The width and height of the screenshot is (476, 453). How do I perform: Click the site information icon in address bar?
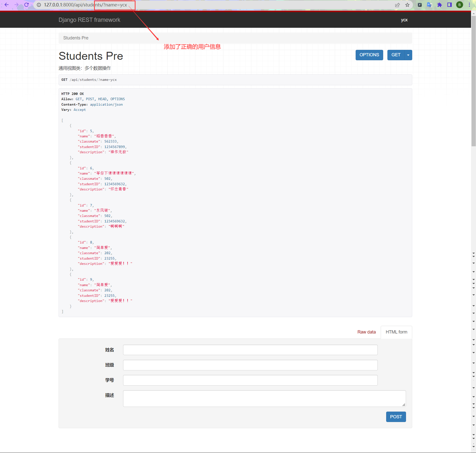(x=39, y=5)
